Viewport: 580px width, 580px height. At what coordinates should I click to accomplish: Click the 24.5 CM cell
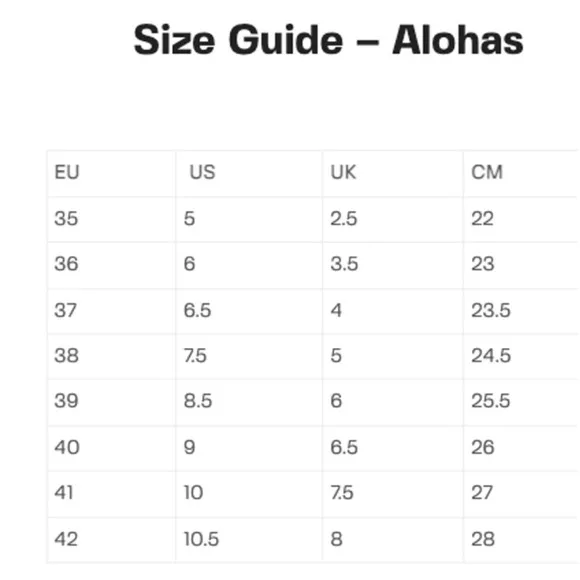[522, 356]
